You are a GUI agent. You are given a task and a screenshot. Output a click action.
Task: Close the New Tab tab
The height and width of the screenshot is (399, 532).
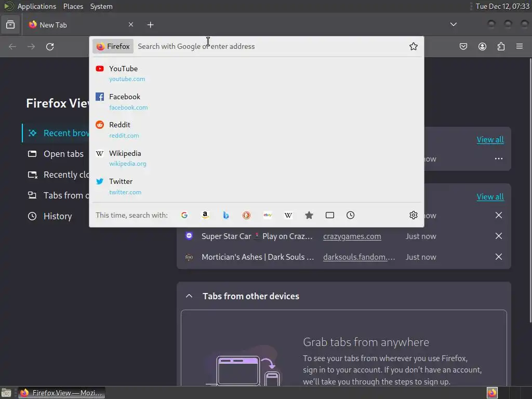(130, 24)
